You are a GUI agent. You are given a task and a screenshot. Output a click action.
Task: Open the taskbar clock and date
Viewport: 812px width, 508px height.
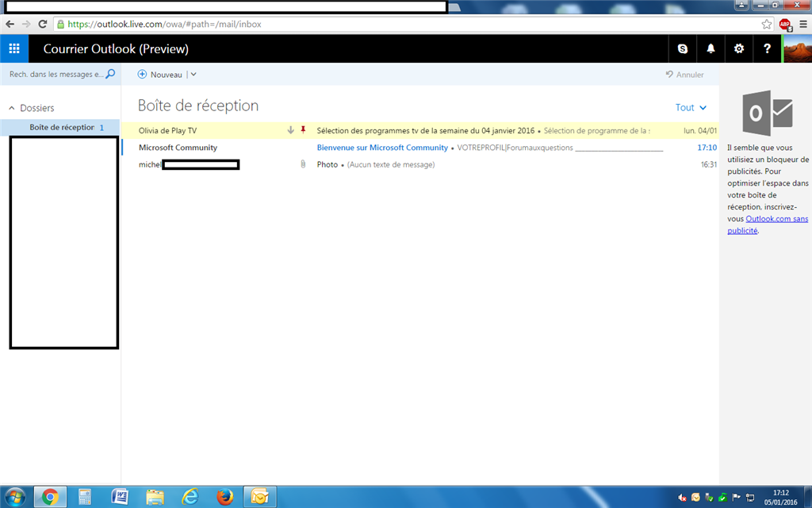click(x=781, y=498)
